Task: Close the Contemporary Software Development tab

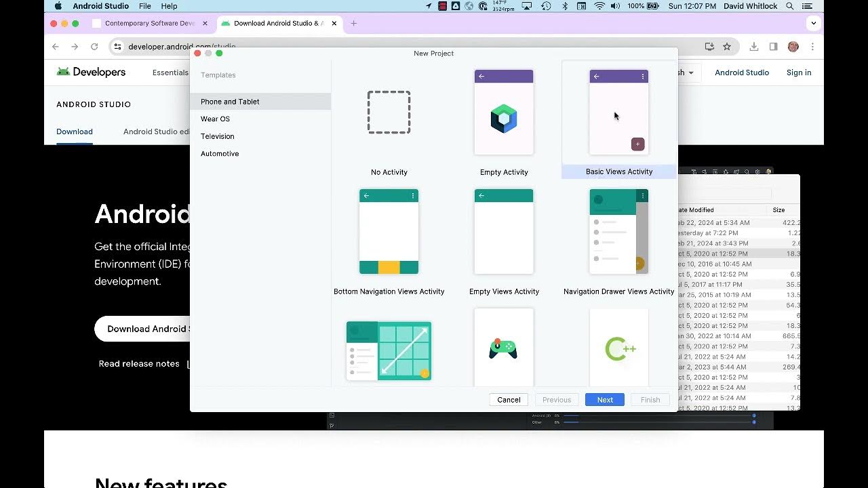Action: pos(205,23)
